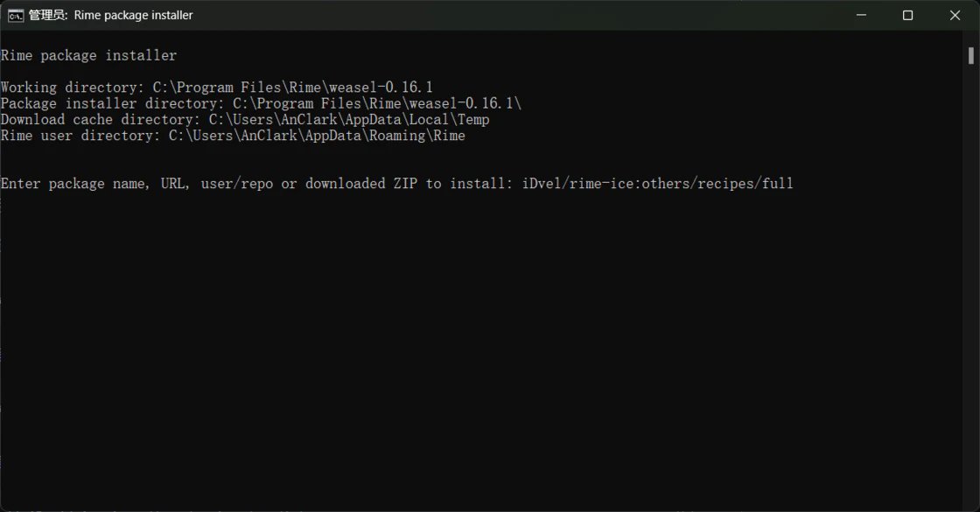This screenshot has height=512, width=980.
Task: Click the path C:\Users\AnClark\AppData\Roaming\Rime
Action: click(x=317, y=136)
